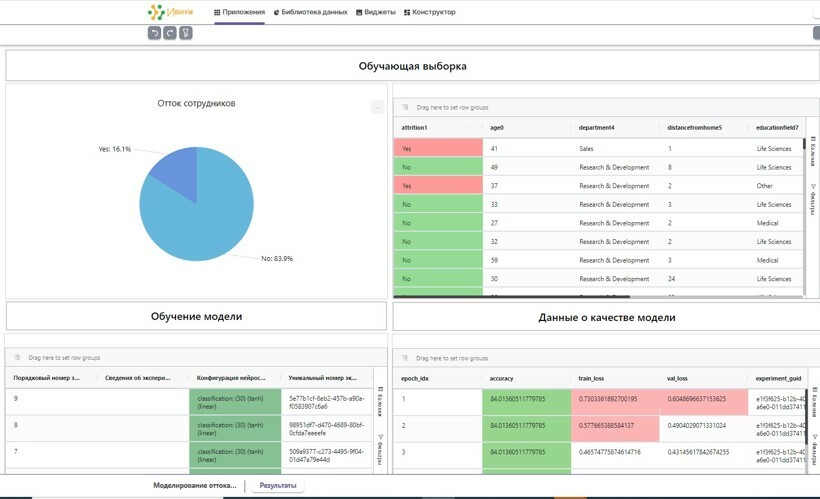This screenshot has width=820, height=499.
Task: Select the Результаты tab at bottom
Action: (277, 485)
